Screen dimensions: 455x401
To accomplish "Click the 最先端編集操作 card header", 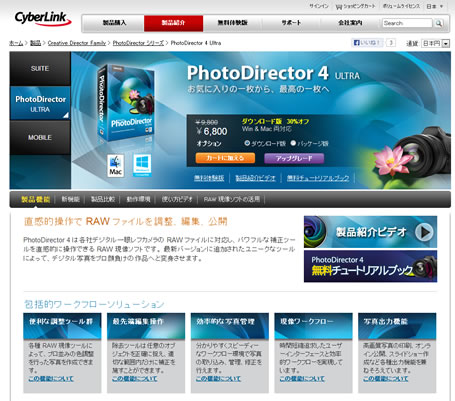I will click(146, 325).
